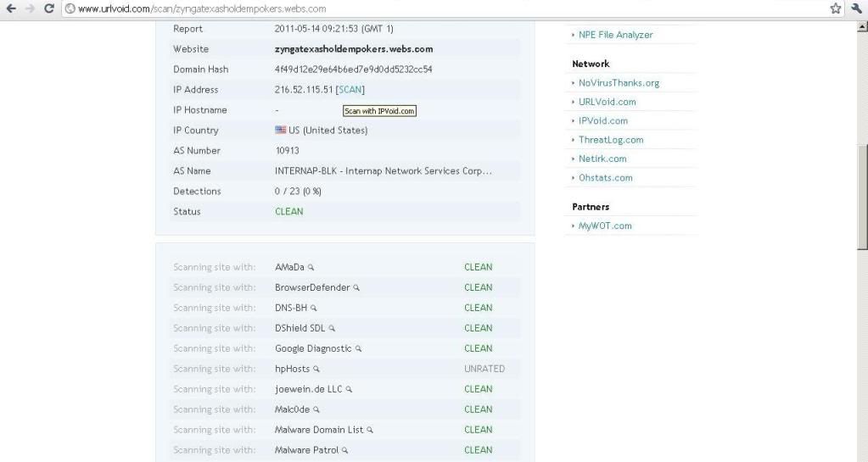This screenshot has height=462, width=868.
Task: Click the vertical scrollbar thumb
Action: click(x=862, y=197)
